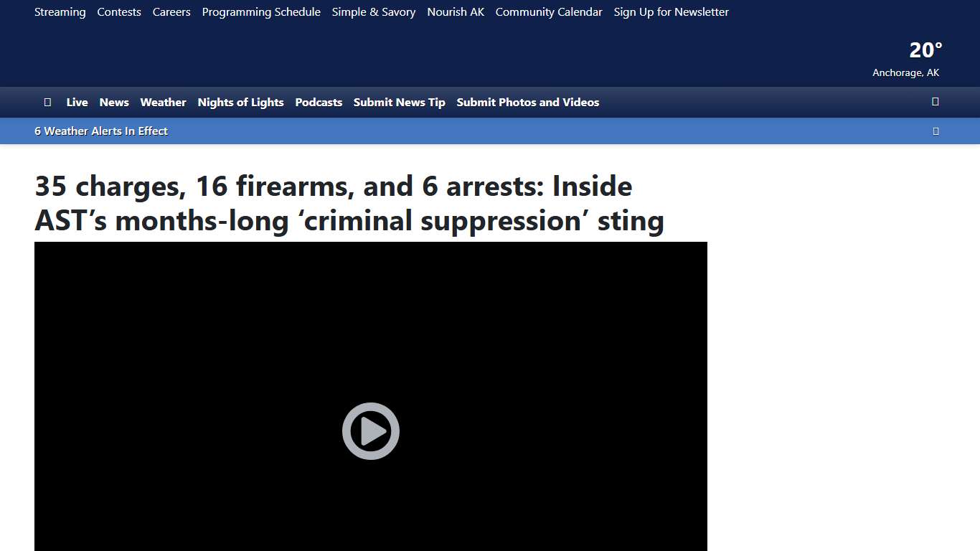This screenshot has width=980, height=551.
Task: Open search from the right of the navigation bar
Action: 935,102
